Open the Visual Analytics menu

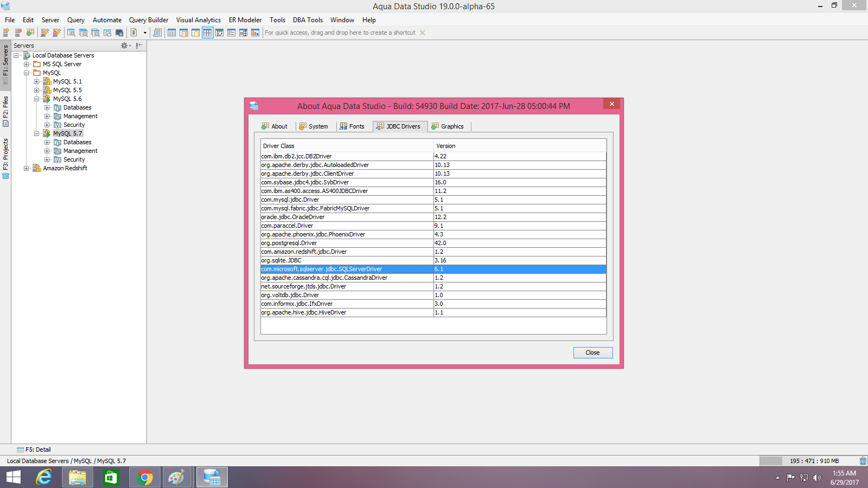click(199, 20)
